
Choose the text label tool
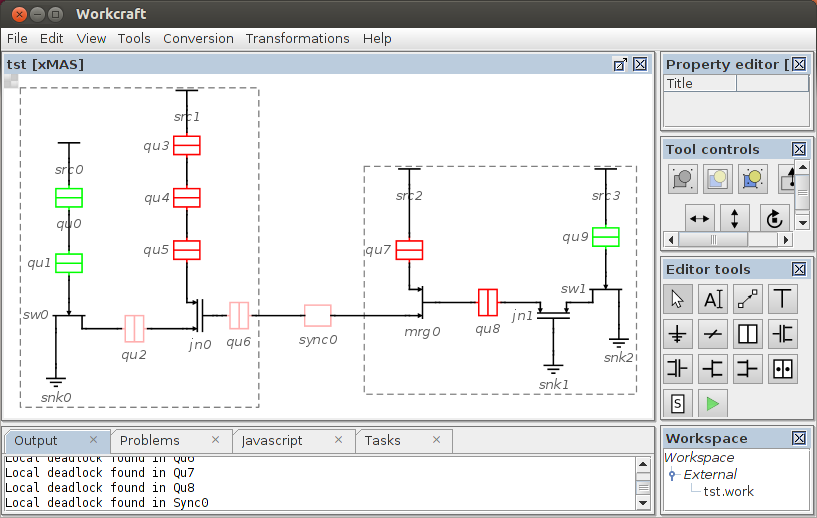point(713,298)
